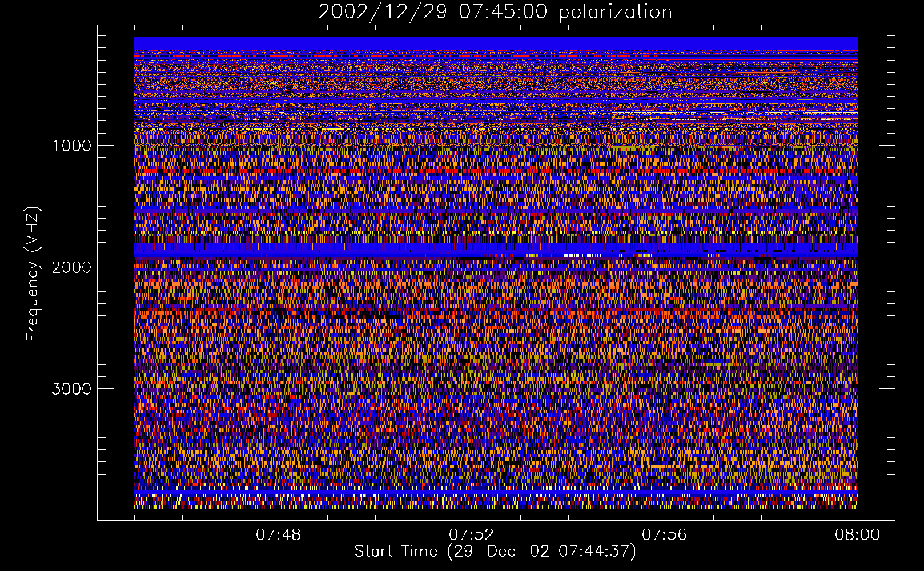Click the 'Frequency (MHZ)' axis label

click(33, 274)
